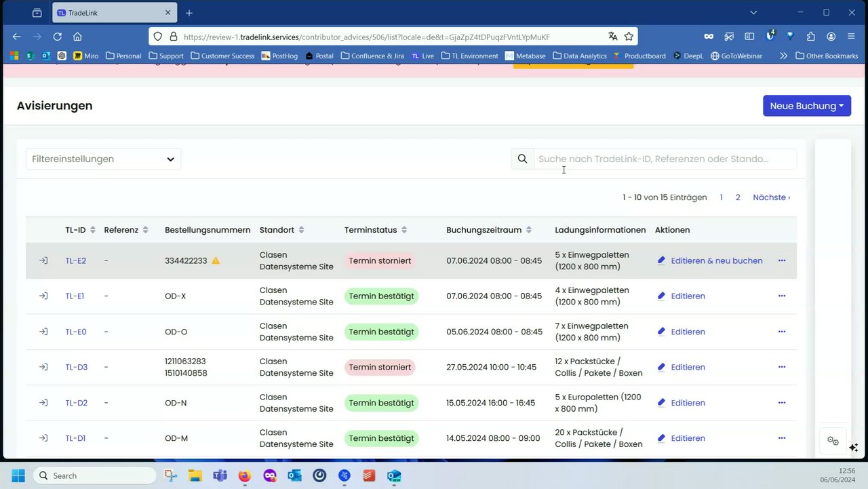
Task: Open the Firefox account icon in the toolbar
Action: (x=831, y=37)
